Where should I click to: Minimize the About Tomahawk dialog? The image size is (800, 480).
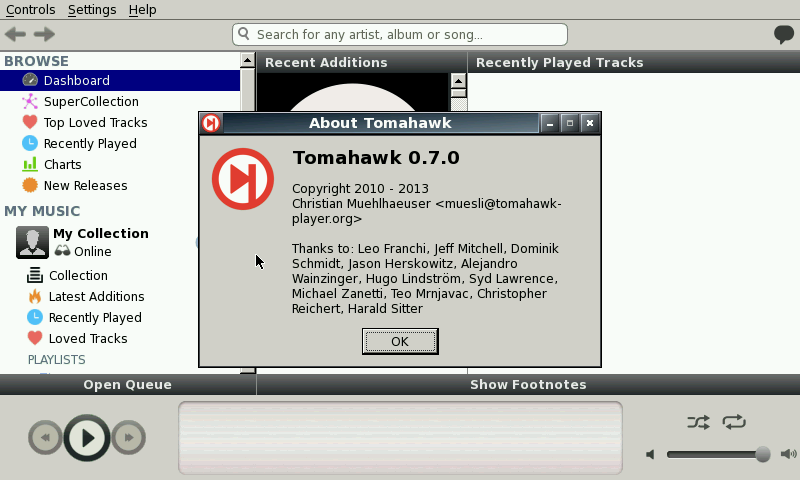pyautogui.click(x=549, y=123)
